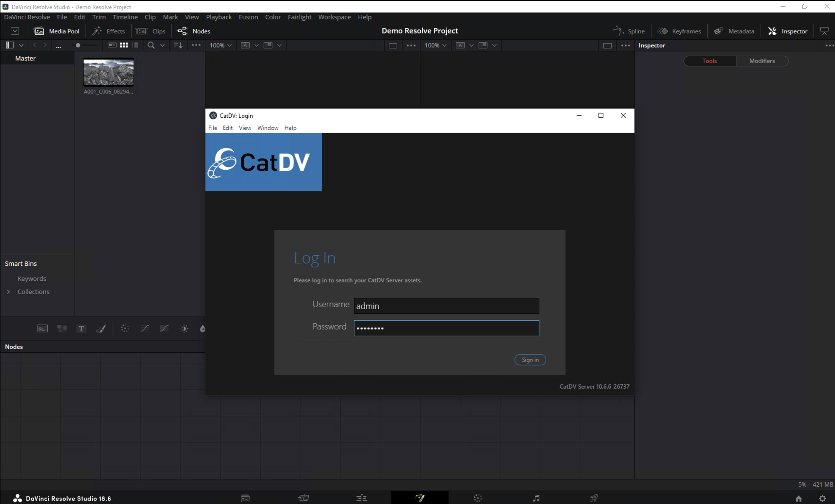835x504 pixels.
Task: Toggle the Keyframes panel
Action: [x=679, y=31]
